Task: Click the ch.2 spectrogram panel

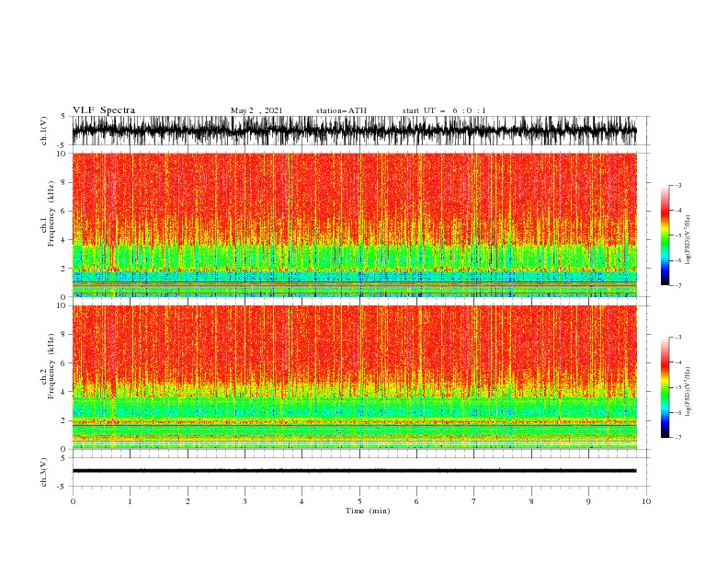Action: (x=354, y=377)
